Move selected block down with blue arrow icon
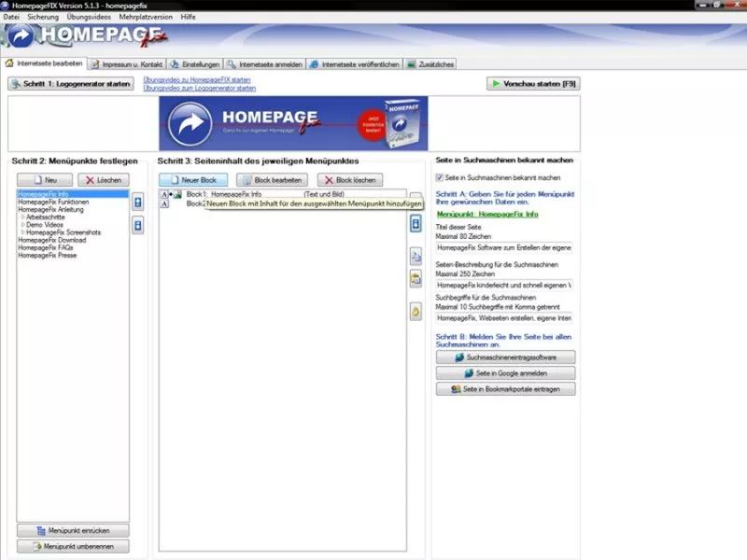This screenshot has width=747, height=560. (x=416, y=224)
